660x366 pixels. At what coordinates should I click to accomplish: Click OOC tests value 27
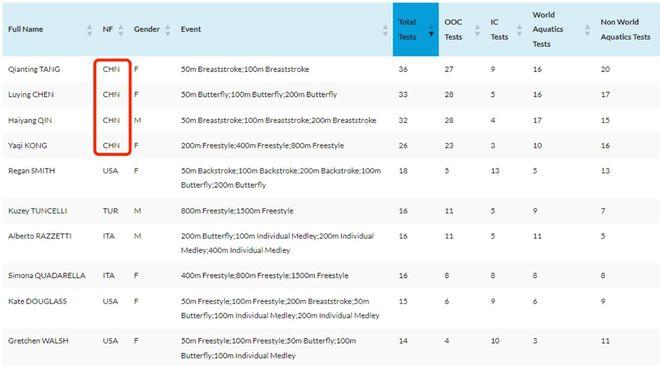(449, 69)
